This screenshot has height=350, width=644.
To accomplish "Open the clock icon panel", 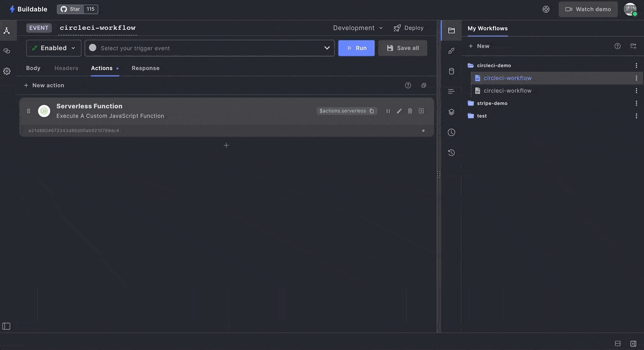I will 451,132.
